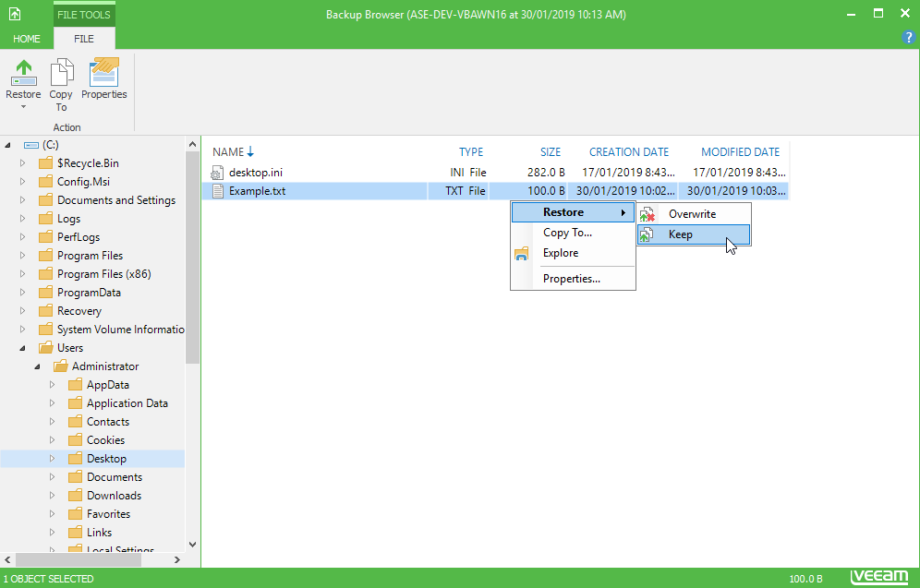
Task: Click the Restore icon in the ribbon
Action: click(23, 73)
